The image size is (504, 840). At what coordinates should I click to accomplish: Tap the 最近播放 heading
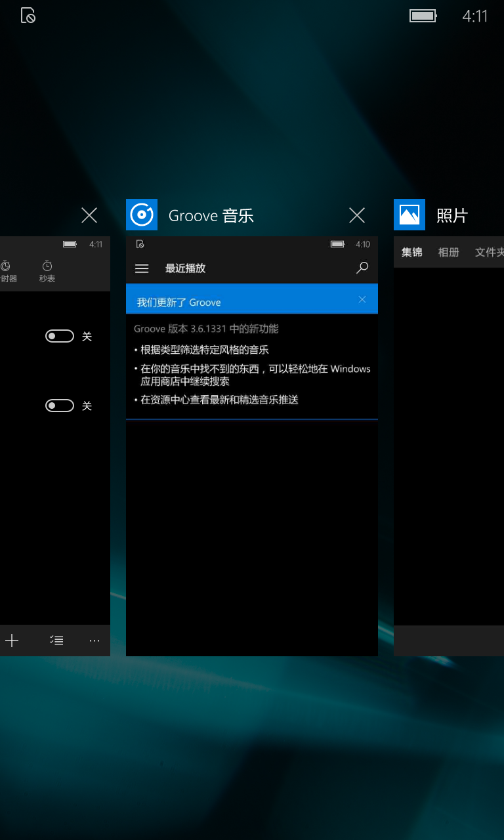point(186,268)
